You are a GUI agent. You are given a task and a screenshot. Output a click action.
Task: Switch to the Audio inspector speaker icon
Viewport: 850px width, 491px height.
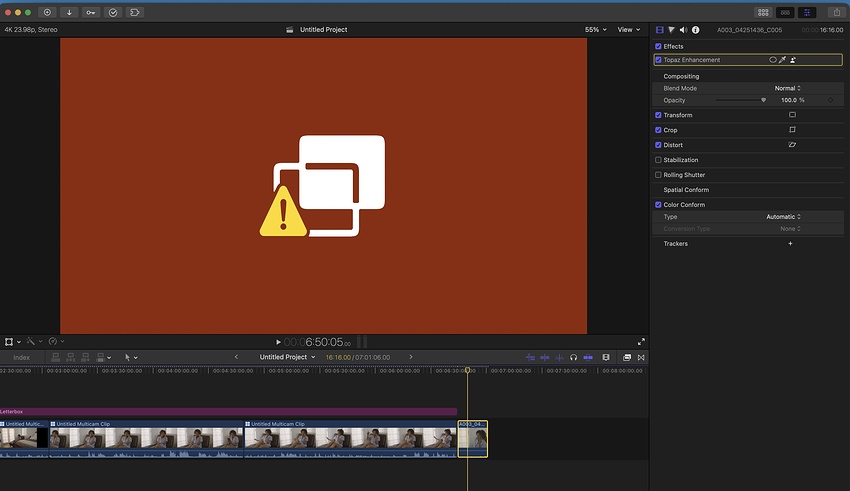click(x=684, y=30)
